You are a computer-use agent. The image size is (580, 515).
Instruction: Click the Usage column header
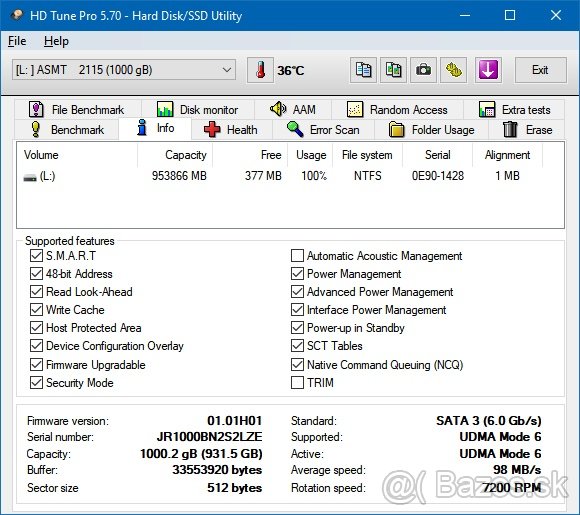310,155
